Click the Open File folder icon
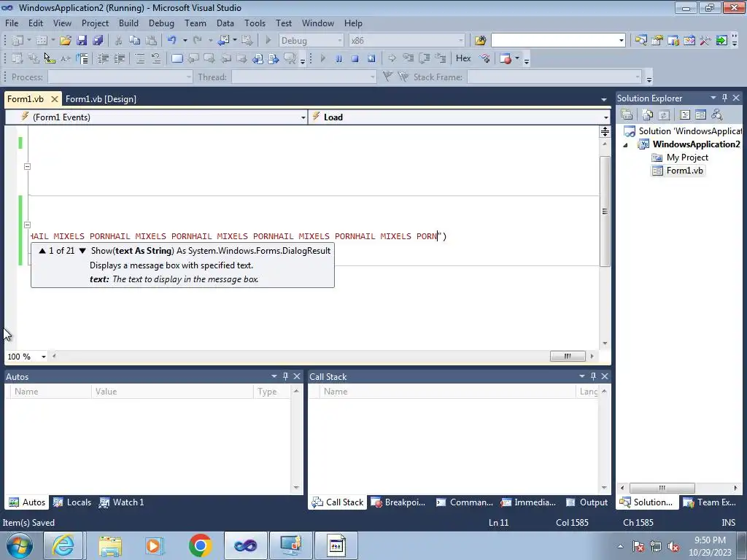Image resolution: width=747 pixels, height=560 pixels. [x=65, y=41]
